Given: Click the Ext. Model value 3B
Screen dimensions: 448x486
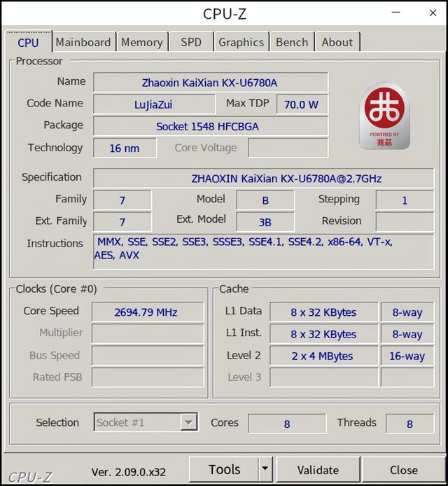Looking at the screenshot, I should (x=265, y=222).
